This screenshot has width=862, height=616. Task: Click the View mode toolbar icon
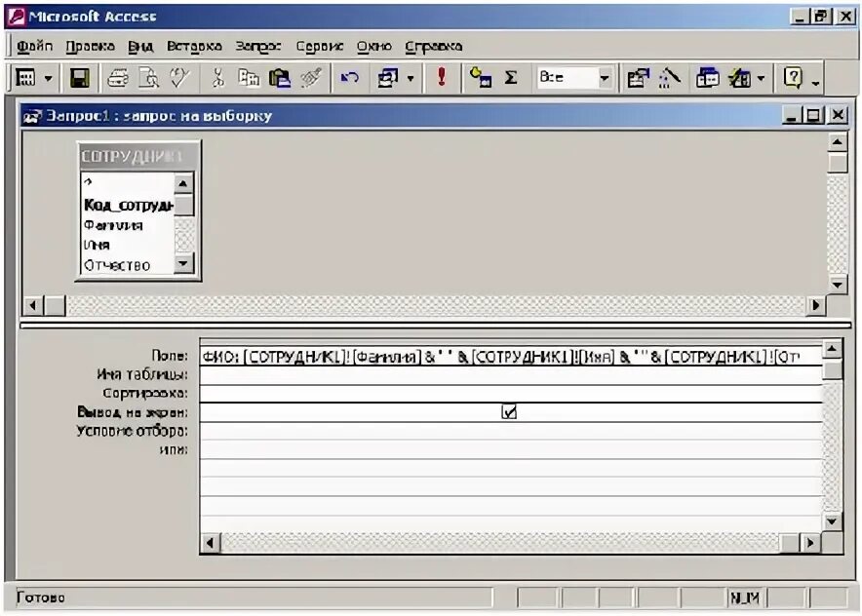[x=25, y=78]
